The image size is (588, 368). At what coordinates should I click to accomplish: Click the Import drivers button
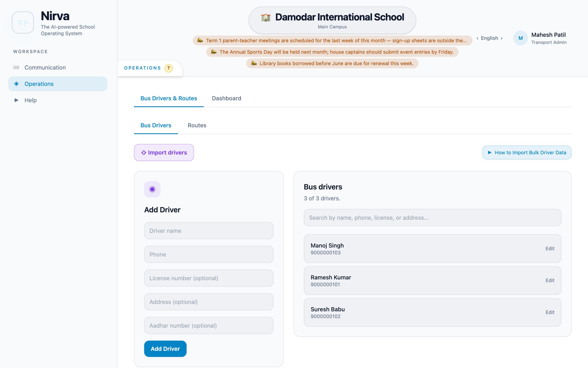[164, 153]
